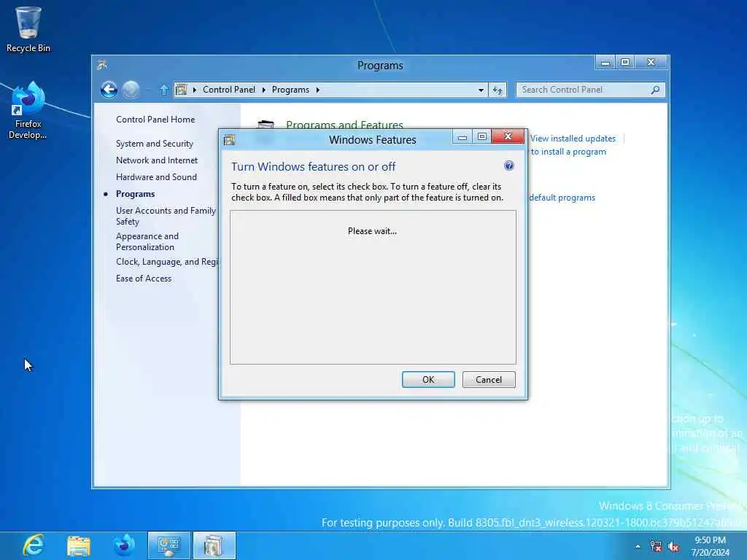Select Programs breadcrumb
The height and width of the screenshot is (560, 747).
point(290,90)
